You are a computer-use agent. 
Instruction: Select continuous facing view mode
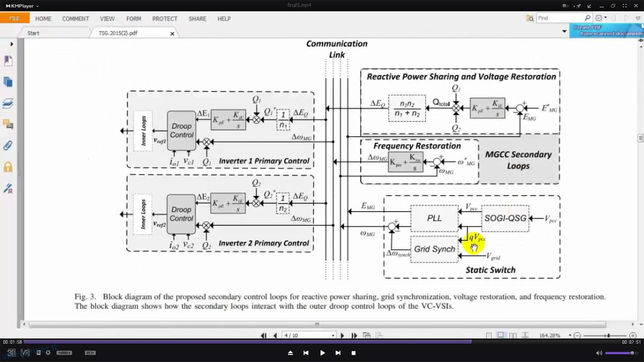coord(525,336)
